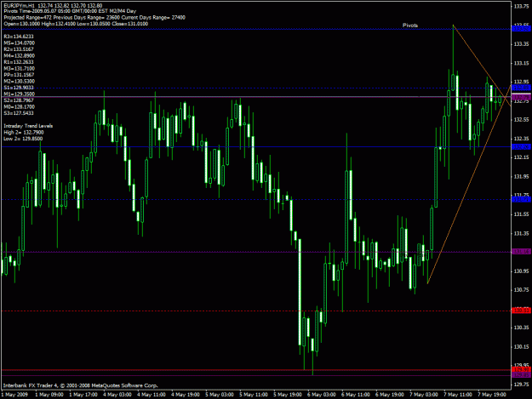532x399 pixels.
Task: Click the M4=132.8900 pivot label
Action: 19,56
